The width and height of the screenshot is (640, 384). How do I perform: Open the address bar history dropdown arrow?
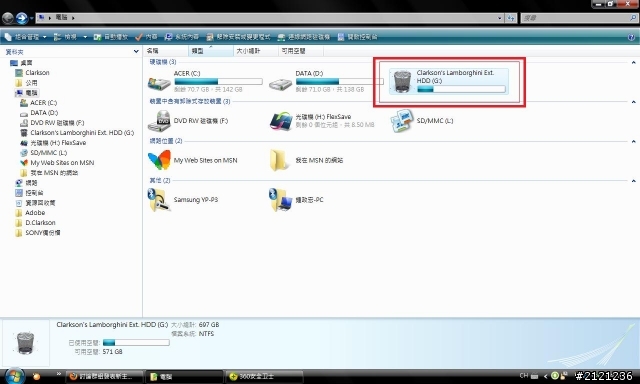pyautogui.click(x=500, y=18)
